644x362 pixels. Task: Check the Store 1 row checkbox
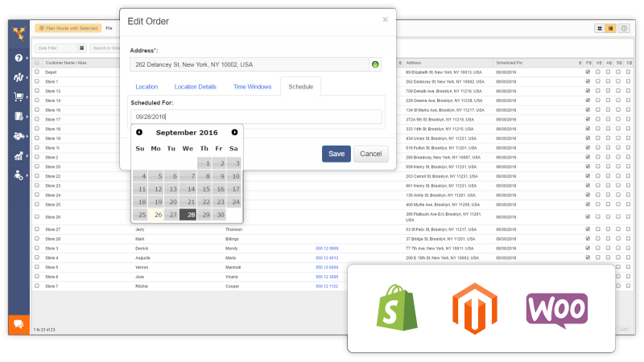point(37,81)
